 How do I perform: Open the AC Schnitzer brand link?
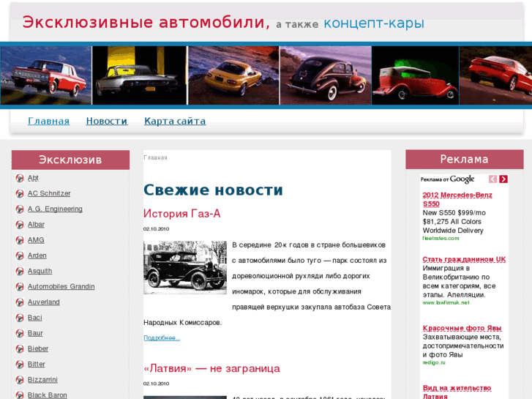tap(49, 193)
